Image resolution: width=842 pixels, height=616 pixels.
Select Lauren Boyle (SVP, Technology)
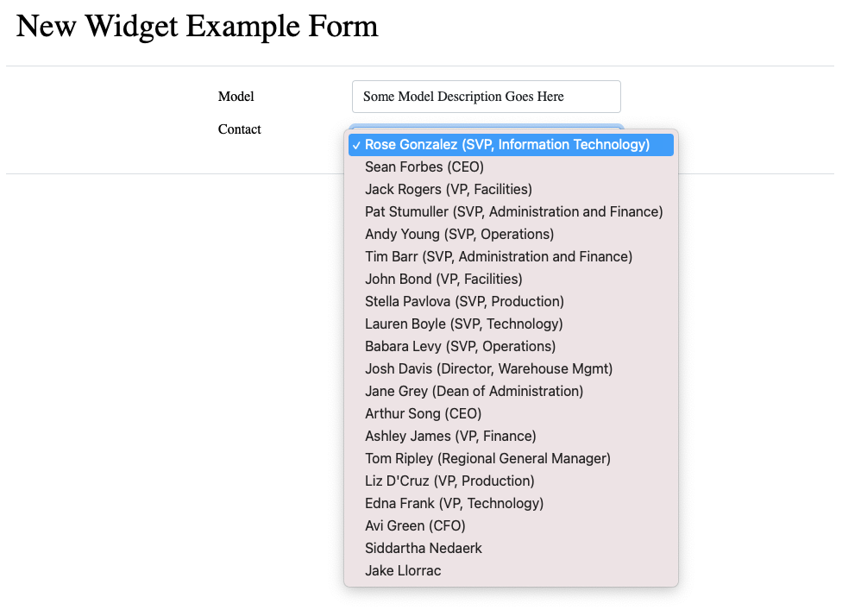click(x=463, y=324)
